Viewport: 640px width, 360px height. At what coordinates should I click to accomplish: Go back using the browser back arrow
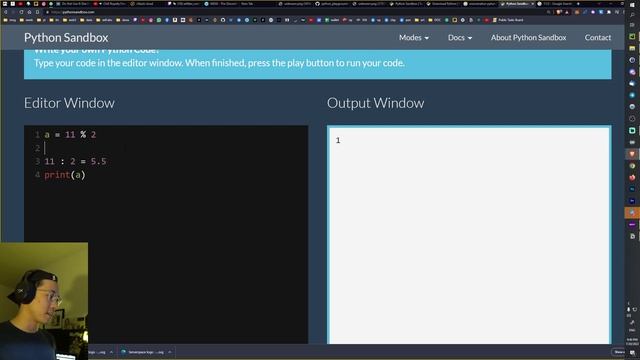tap(6, 12)
